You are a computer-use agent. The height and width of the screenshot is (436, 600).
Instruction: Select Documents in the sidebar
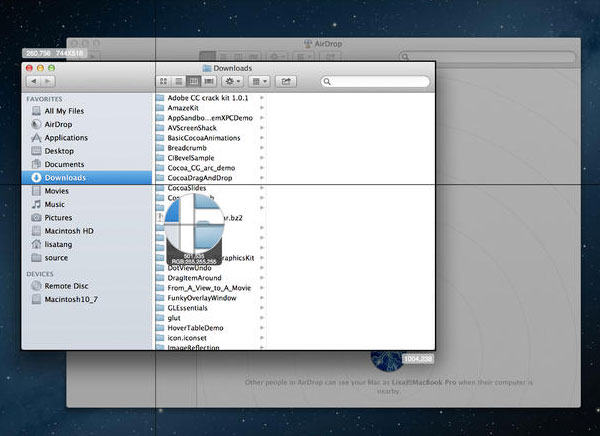pos(87,164)
